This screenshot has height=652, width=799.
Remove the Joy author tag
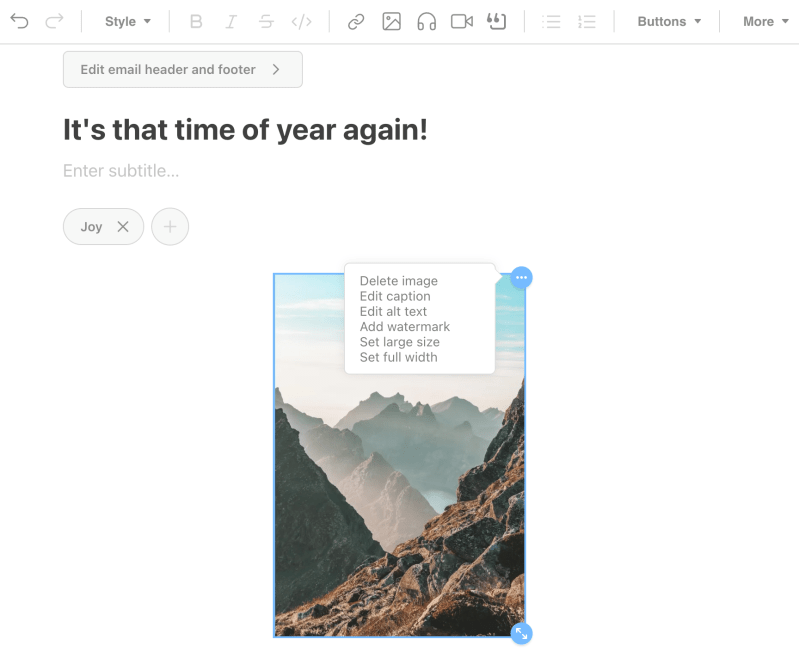pyautogui.click(x=123, y=226)
